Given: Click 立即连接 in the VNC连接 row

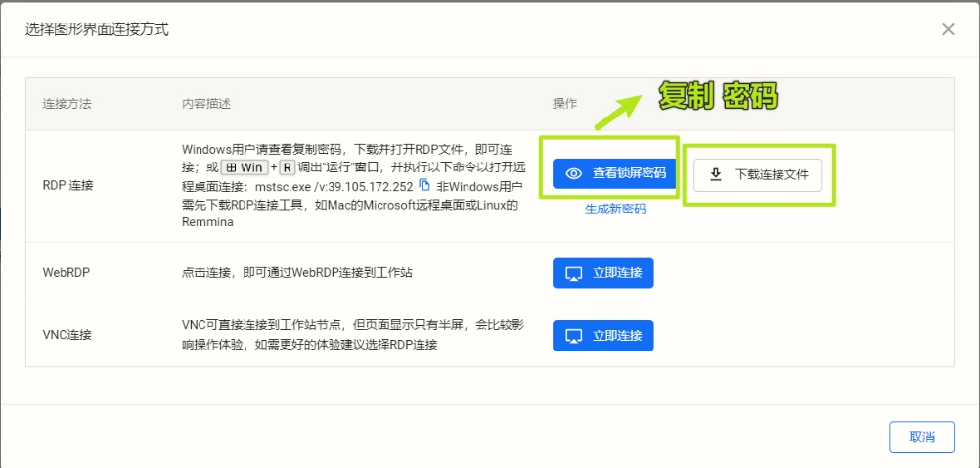Looking at the screenshot, I should (603, 336).
